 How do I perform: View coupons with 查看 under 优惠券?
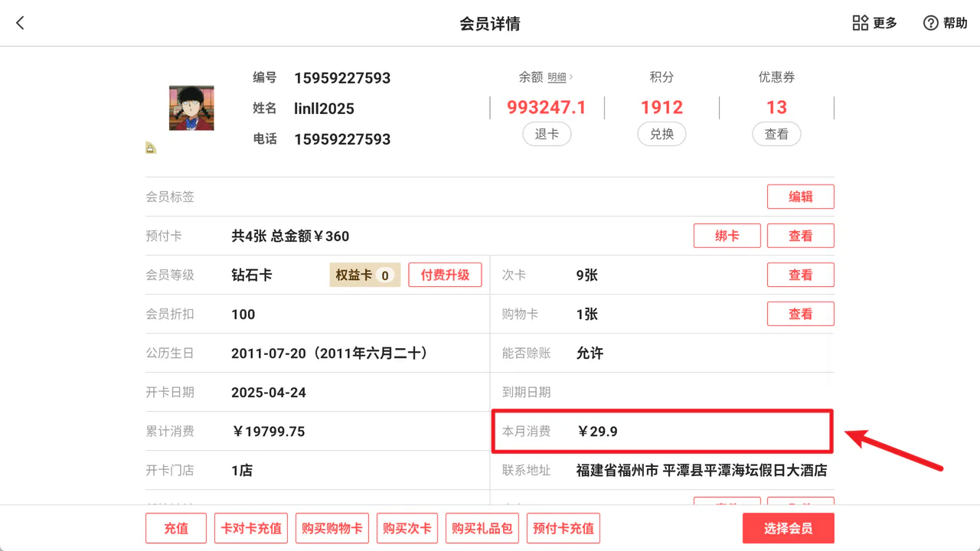pyautogui.click(x=776, y=134)
